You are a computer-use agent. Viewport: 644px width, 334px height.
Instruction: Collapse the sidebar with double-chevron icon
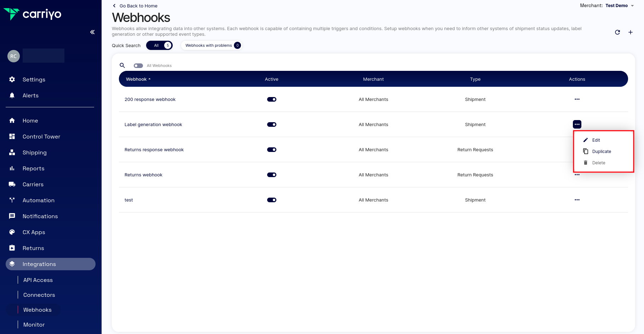(92, 32)
